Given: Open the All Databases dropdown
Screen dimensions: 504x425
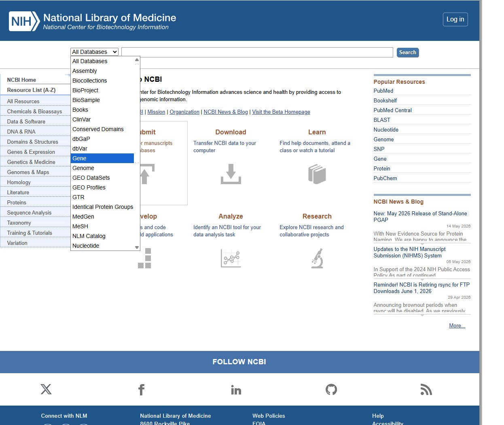Looking at the screenshot, I should 94,52.
